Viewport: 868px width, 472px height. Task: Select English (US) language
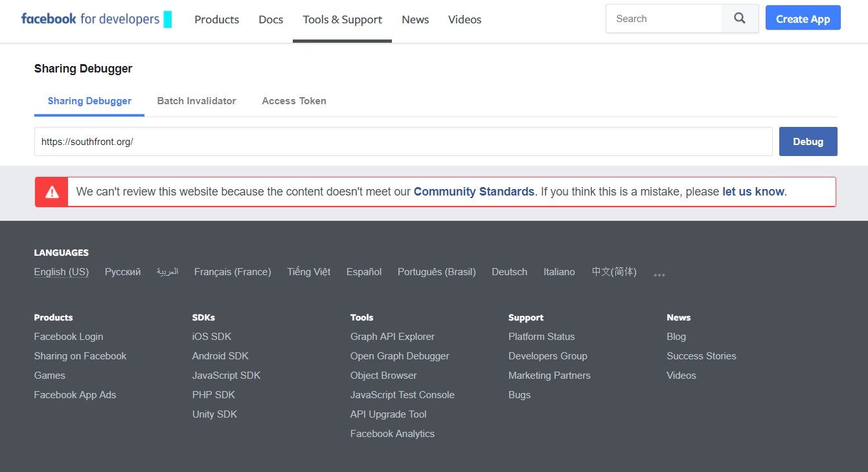point(61,272)
